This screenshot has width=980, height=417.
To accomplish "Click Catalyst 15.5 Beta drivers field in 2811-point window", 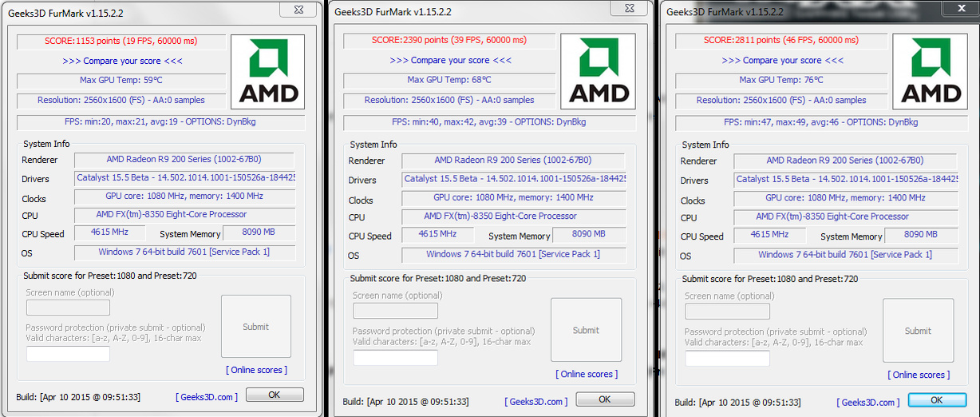I will (x=846, y=179).
